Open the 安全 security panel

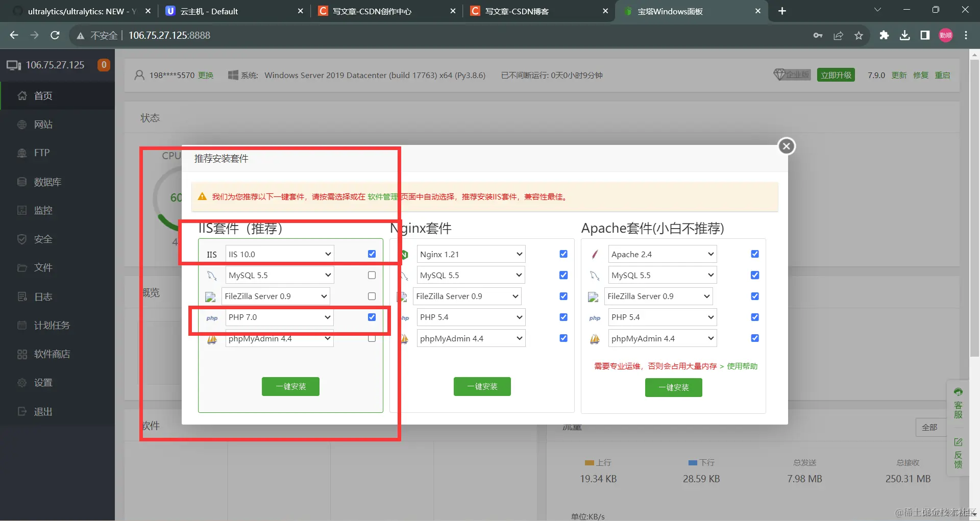click(42, 239)
